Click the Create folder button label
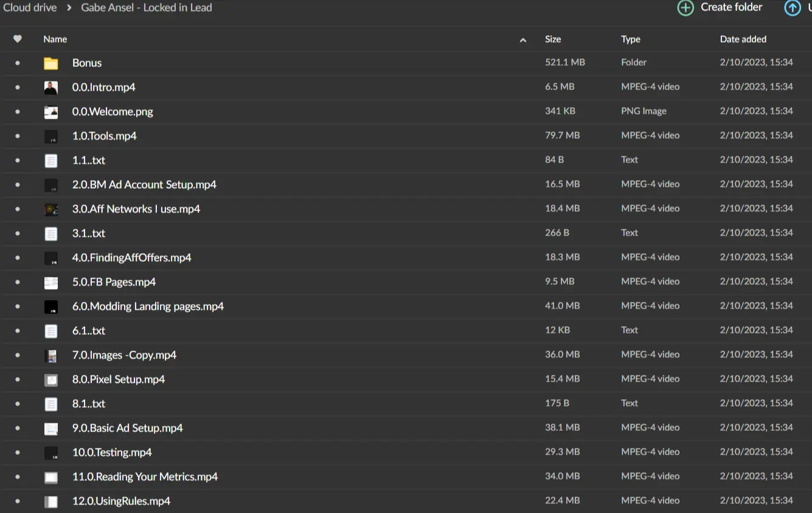Screen dimensions: 812x513 point(731,7)
